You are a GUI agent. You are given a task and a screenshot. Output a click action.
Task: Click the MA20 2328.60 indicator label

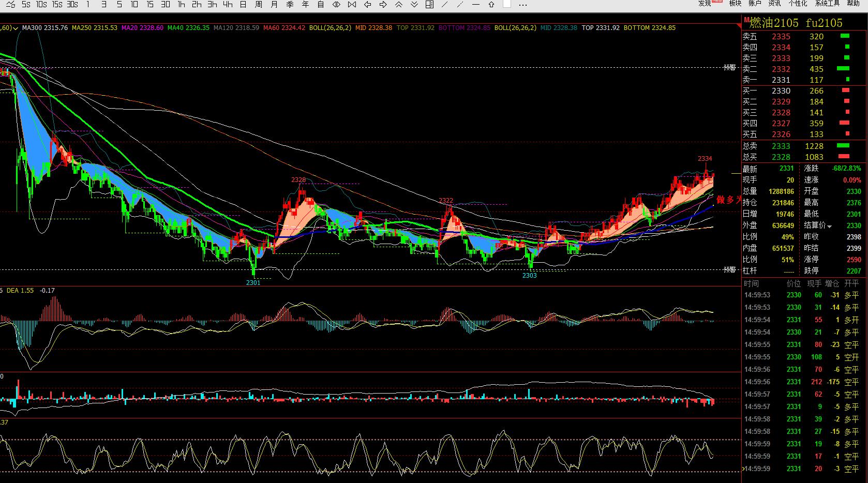[142, 28]
